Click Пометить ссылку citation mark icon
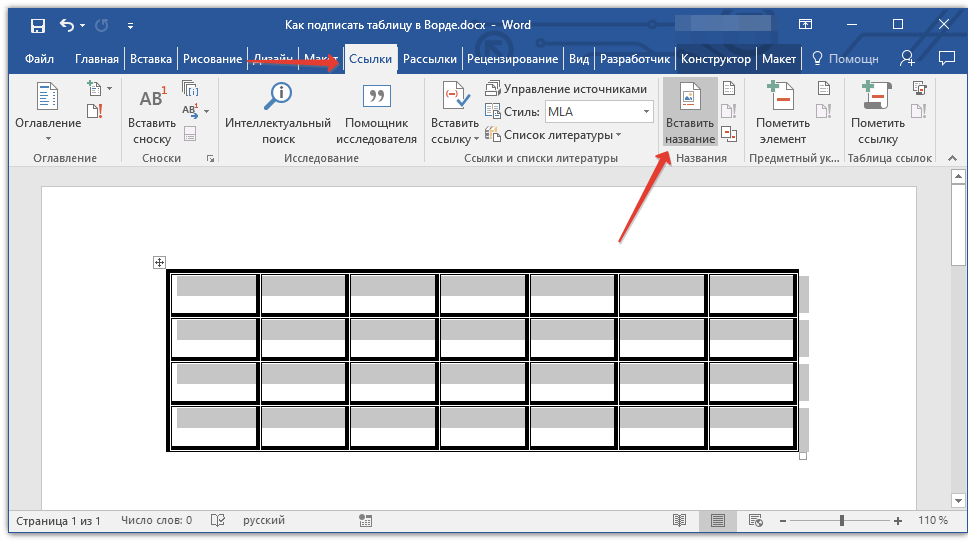The width and height of the screenshot is (968, 541). click(877, 114)
